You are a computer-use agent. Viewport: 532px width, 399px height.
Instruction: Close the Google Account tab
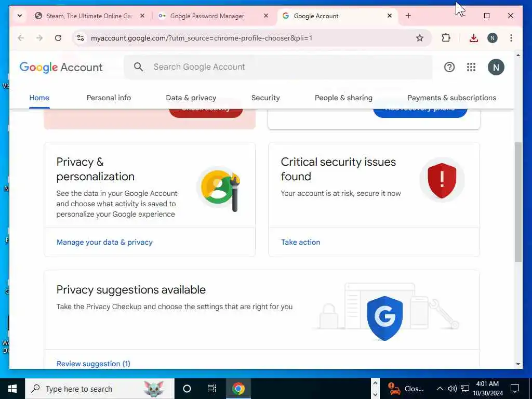[390, 16]
